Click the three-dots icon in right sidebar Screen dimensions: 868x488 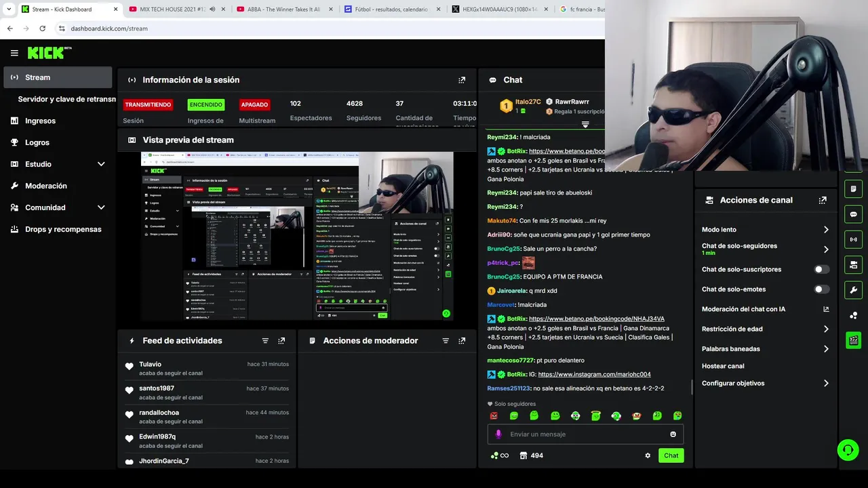pos(853,315)
